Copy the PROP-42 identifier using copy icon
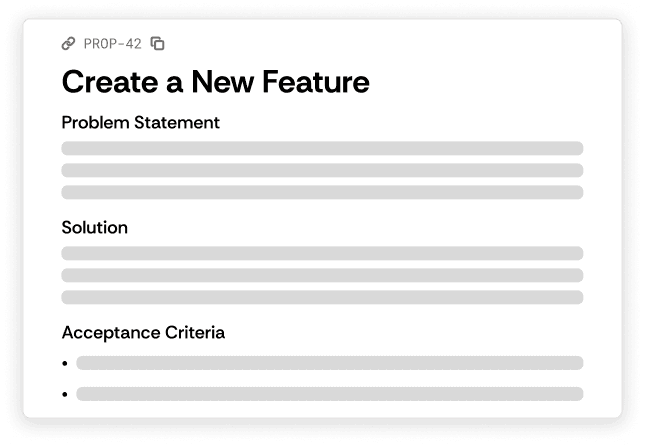The width and height of the screenshot is (645, 445). [157, 43]
